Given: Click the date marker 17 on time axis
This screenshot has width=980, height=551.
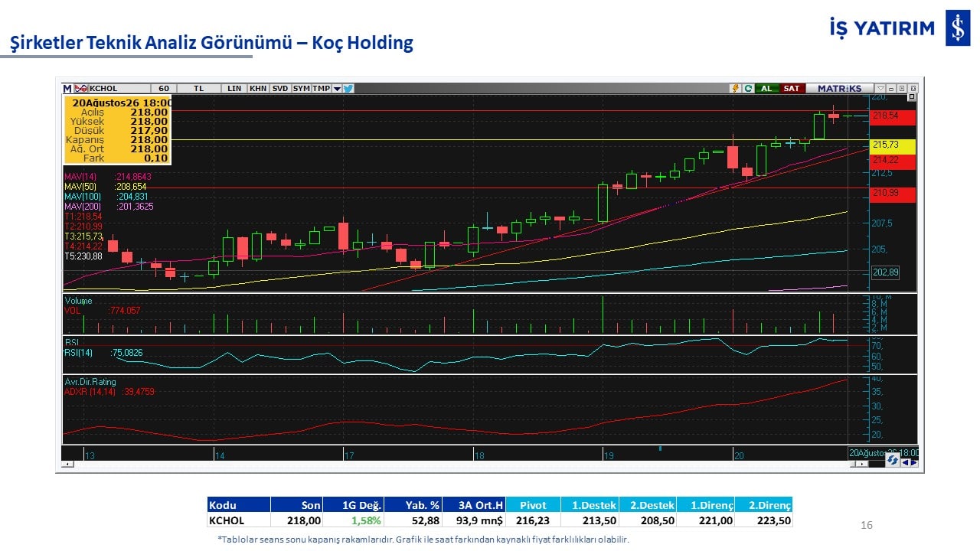Looking at the screenshot, I should tap(349, 455).
